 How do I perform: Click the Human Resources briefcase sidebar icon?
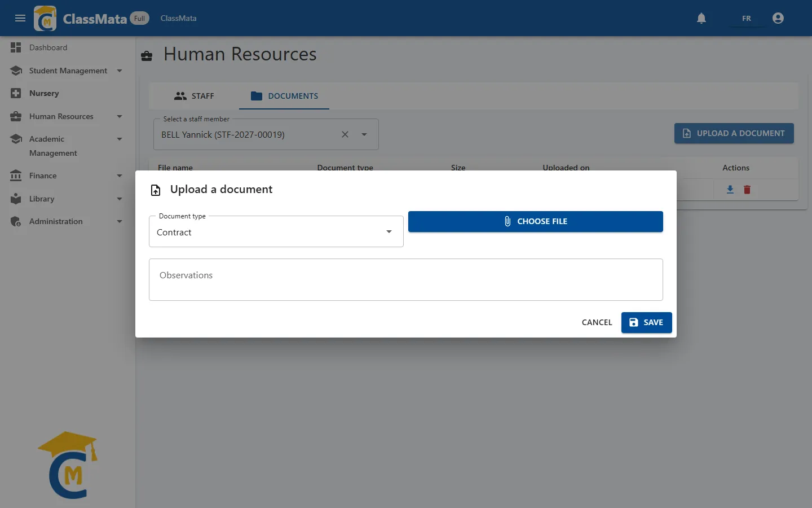[16, 116]
